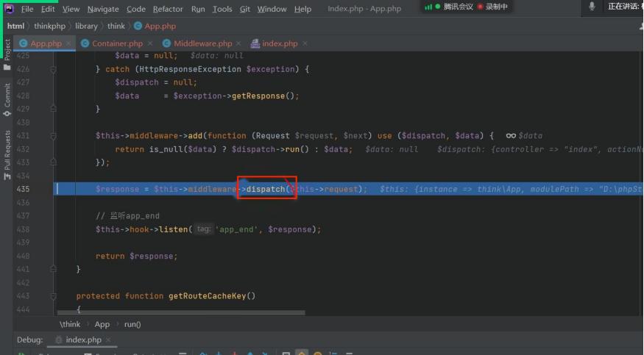Open the Help menu
This screenshot has width=644, height=355.
click(x=302, y=9)
